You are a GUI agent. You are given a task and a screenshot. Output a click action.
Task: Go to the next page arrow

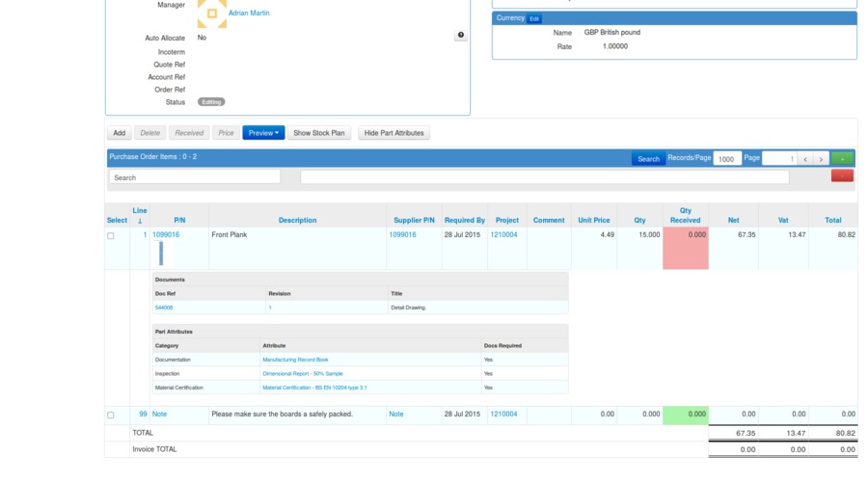[x=821, y=159]
